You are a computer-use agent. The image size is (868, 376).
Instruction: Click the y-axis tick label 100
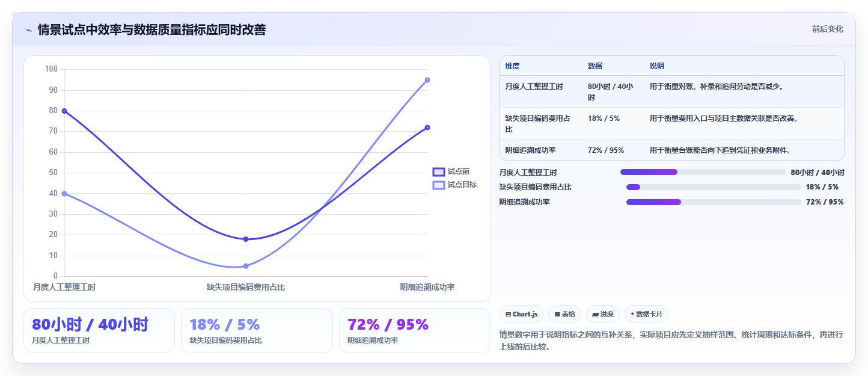[51, 69]
